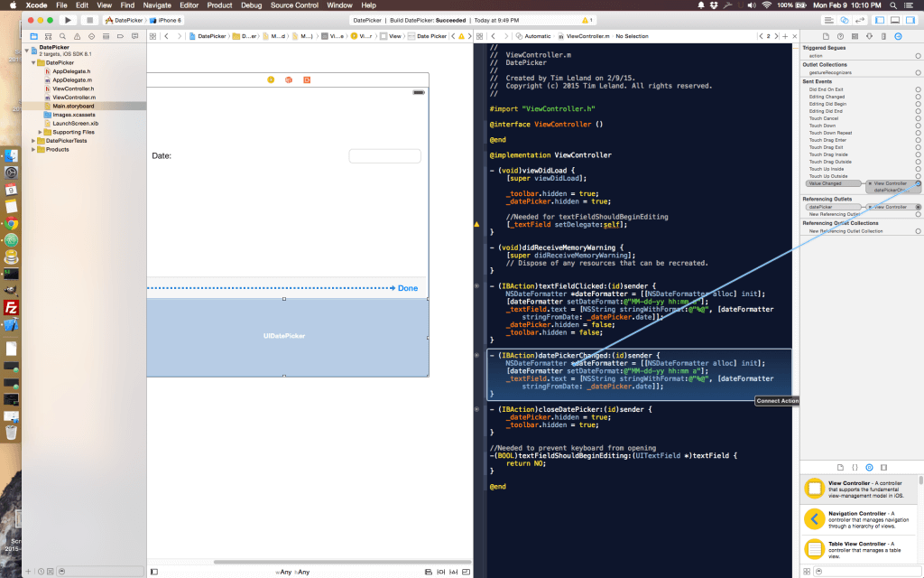Open the Issue navigator tab

tap(77, 36)
